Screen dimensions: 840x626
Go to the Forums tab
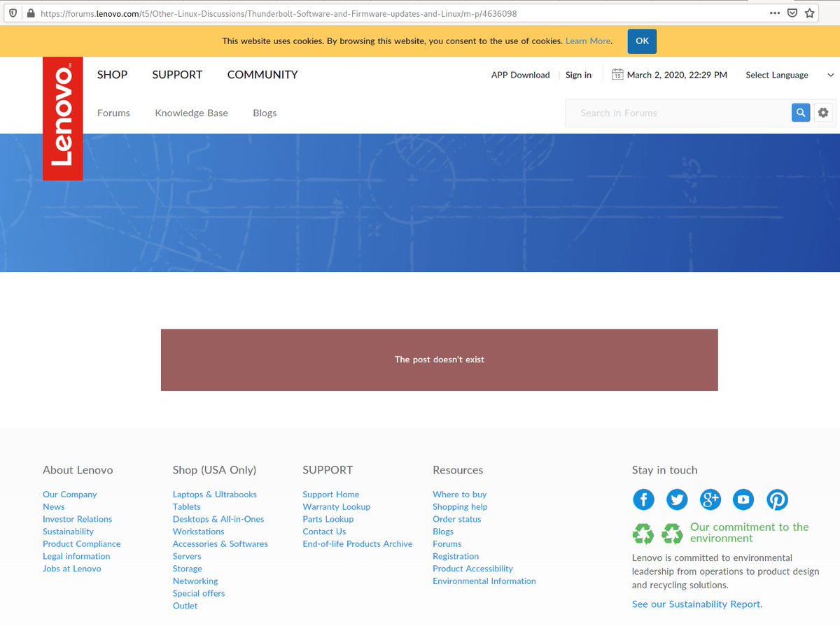[x=113, y=113]
